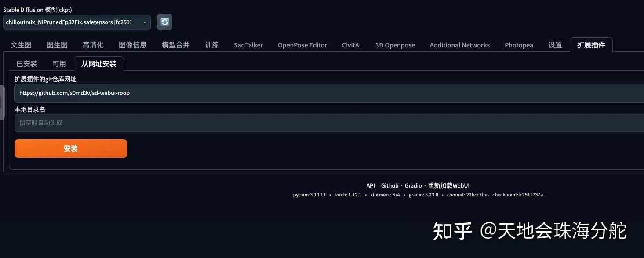Viewport: 644px width, 258px height.
Task: Open the Stable Diffusion checkpoint dropdown
Action: (x=75, y=22)
